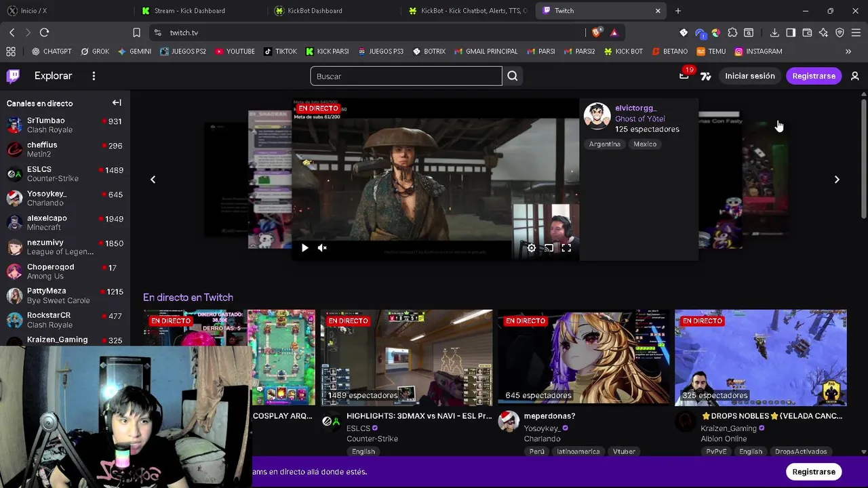Show next featured stream in carousel

coord(837,180)
